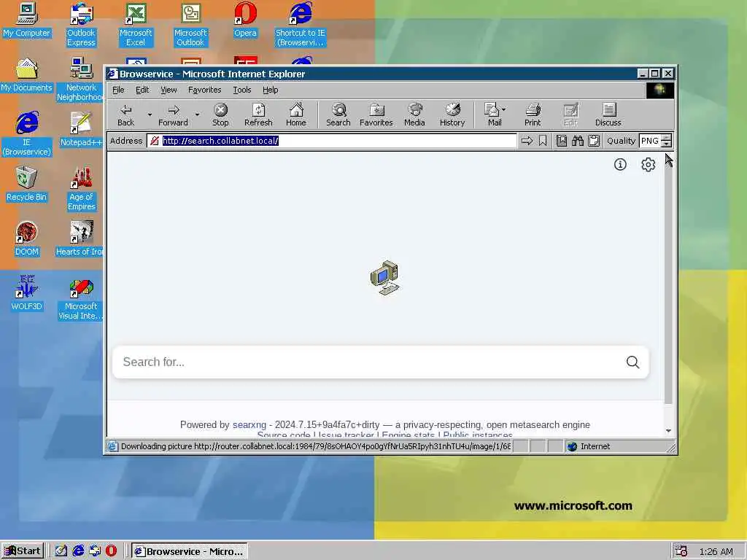
Task: Open Forward button history dropdown arrow
Action: click(x=197, y=114)
